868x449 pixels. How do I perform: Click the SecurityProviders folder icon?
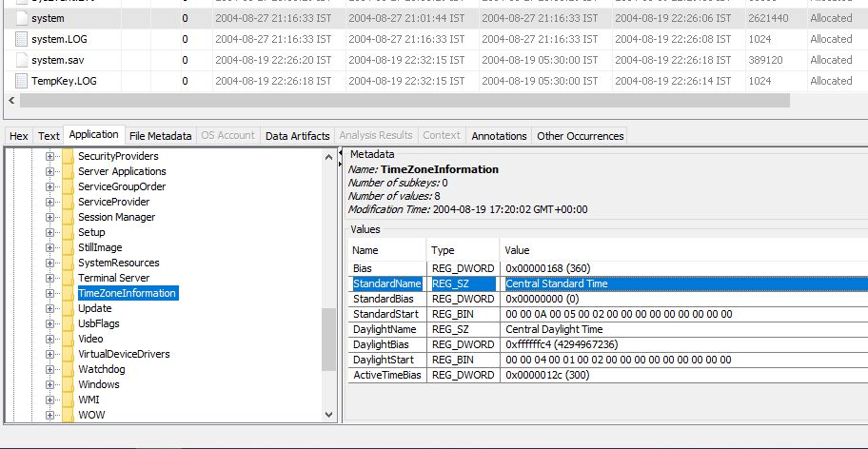[x=69, y=157]
